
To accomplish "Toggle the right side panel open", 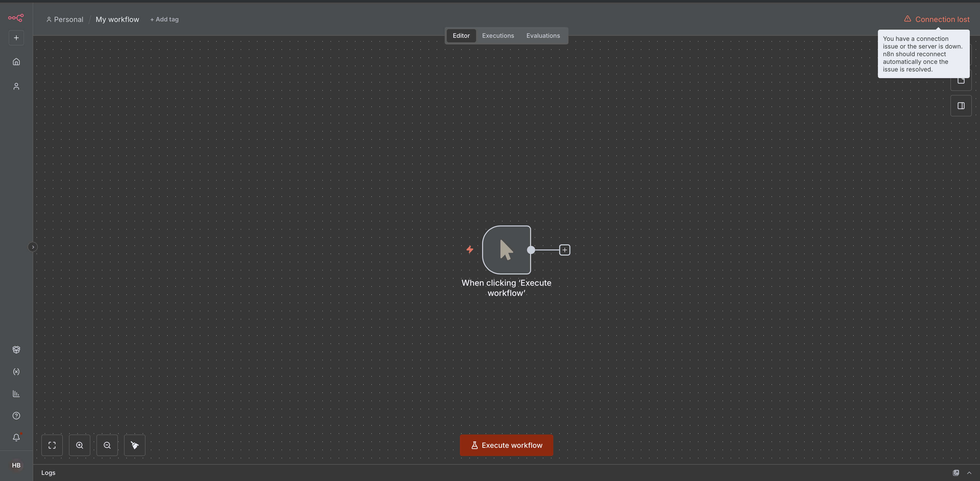I will pos(961,105).
